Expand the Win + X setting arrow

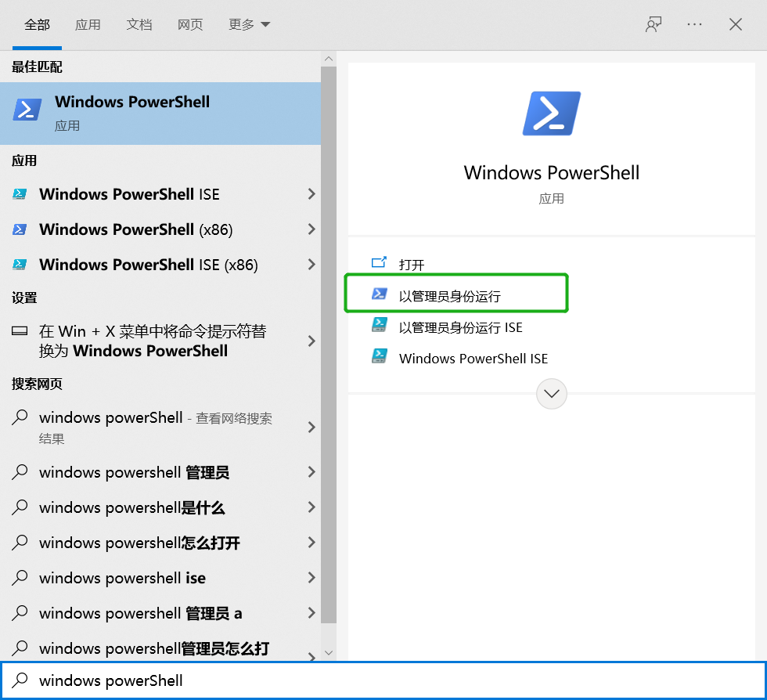click(311, 341)
